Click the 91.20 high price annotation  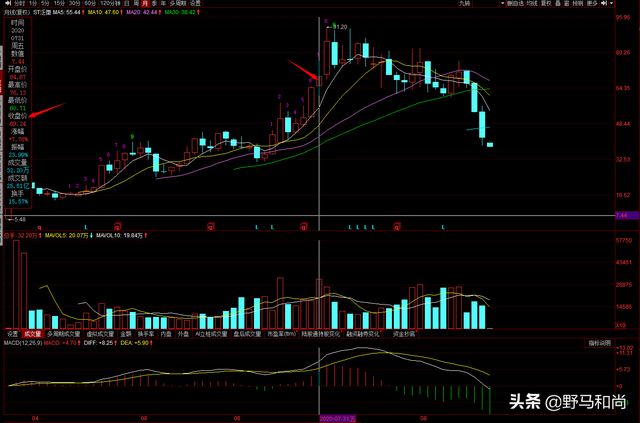click(337, 27)
